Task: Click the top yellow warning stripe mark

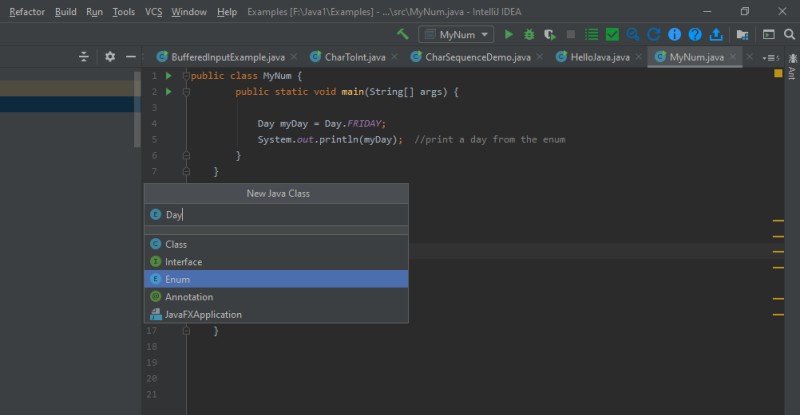Action: click(x=778, y=221)
